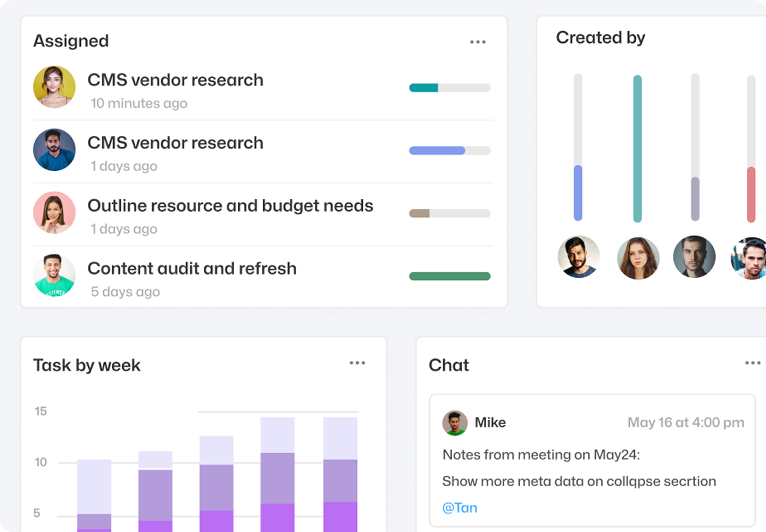Image resolution: width=766 pixels, height=532 pixels.
Task: Open the Task by week three-dot menu
Action: click(357, 363)
